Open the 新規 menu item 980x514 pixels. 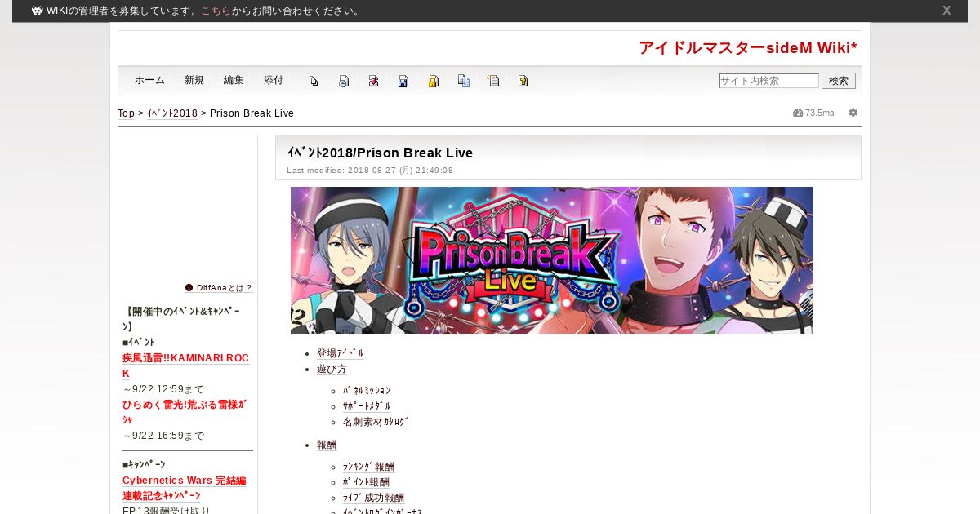(x=194, y=80)
